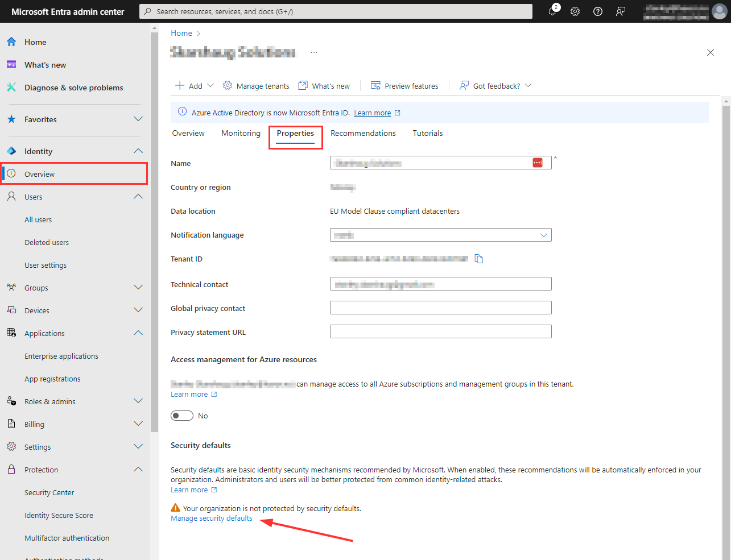Image resolution: width=731 pixels, height=560 pixels.
Task: Click the Applications grid icon
Action: click(x=11, y=333)
